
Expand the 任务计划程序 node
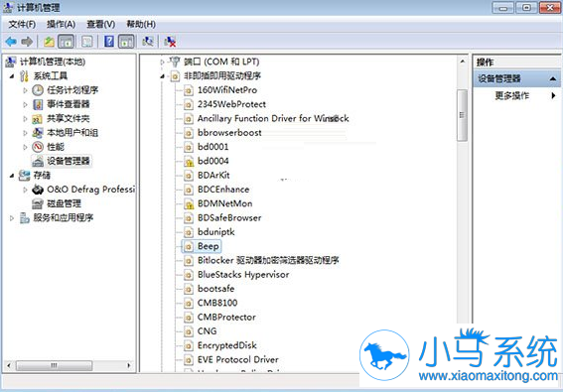click(25, 90)
